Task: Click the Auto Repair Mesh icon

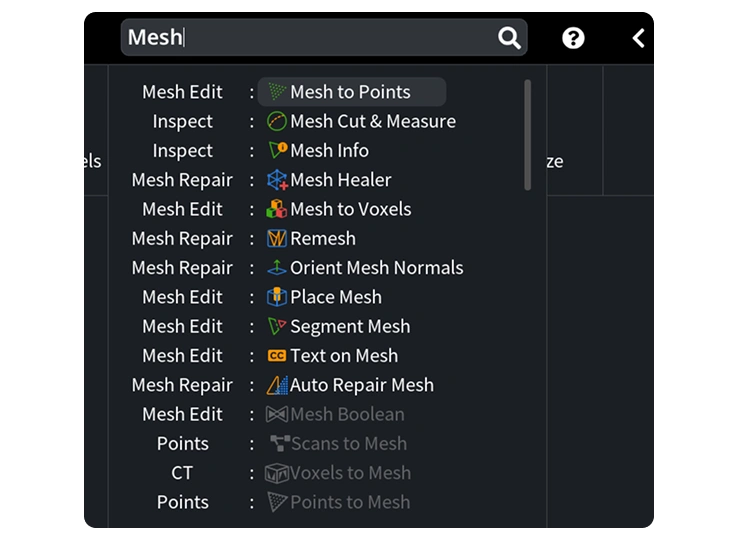Action: (277, 385)
